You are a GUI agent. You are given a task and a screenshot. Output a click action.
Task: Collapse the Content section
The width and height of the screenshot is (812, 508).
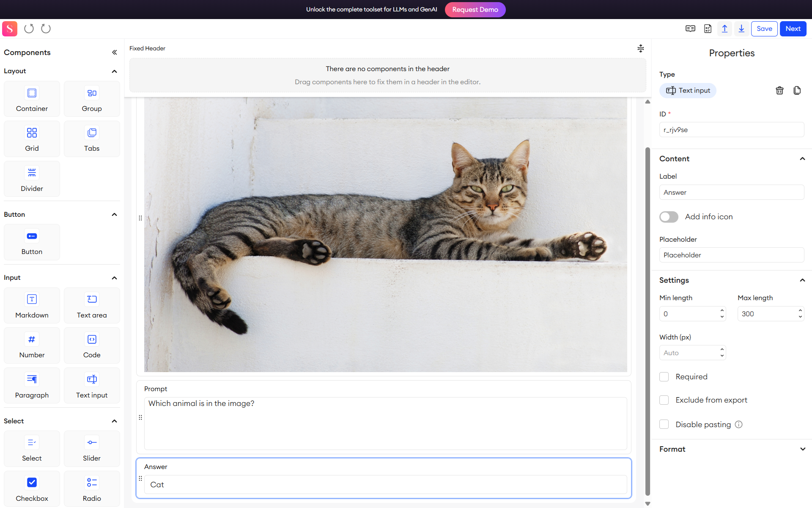click(802, 158)
